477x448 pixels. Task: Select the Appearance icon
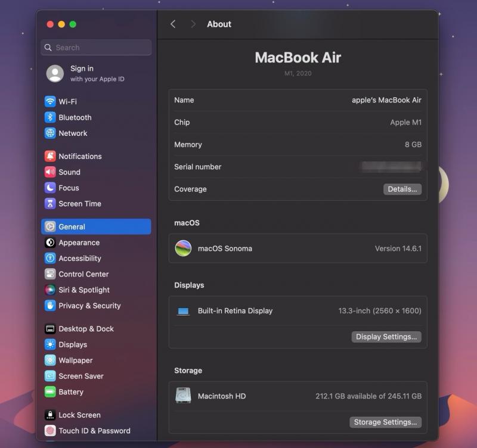(x=50, y=242)
